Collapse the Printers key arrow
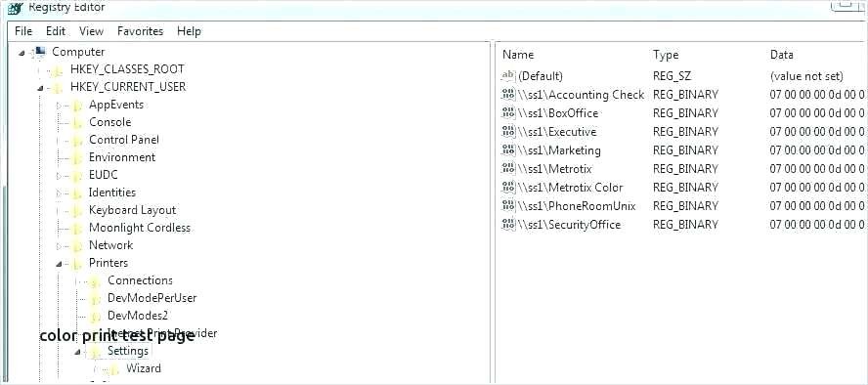The height and width of the screenshot is (385, 868). [x=59, y=263]
